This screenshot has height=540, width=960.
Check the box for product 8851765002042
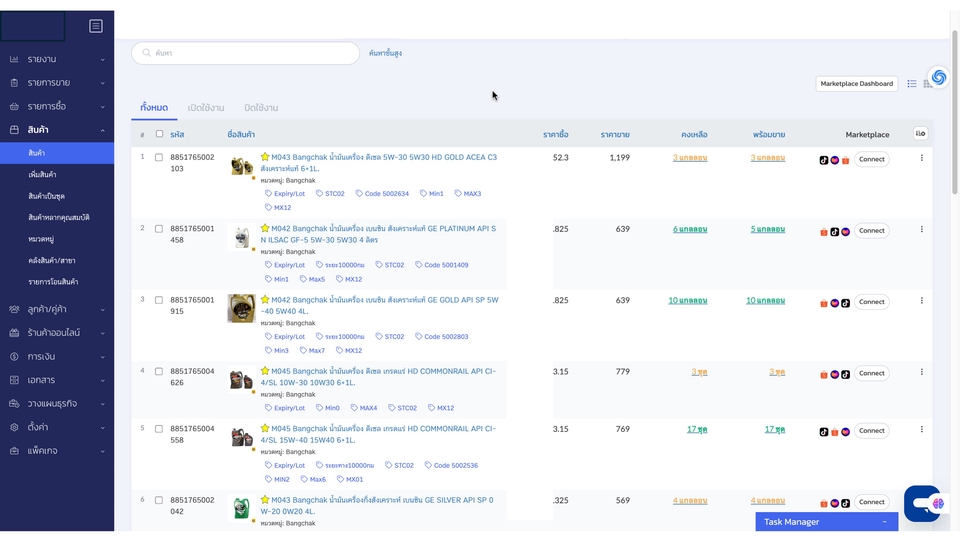159,500
